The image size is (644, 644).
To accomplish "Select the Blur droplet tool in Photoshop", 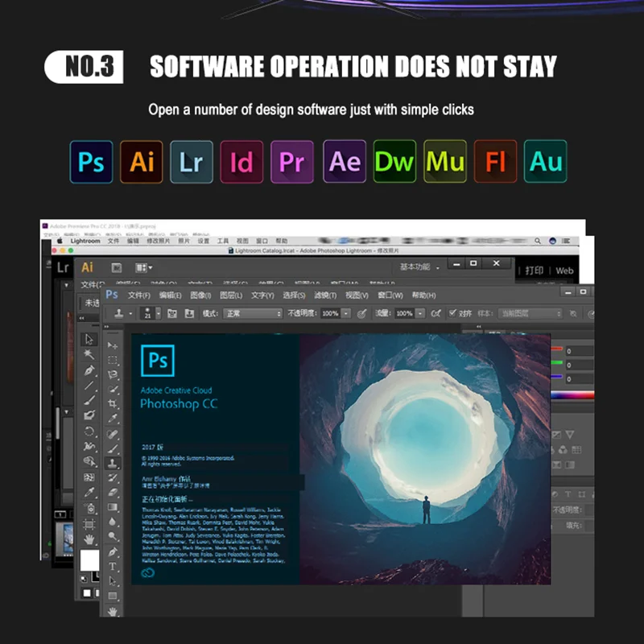I will coord(113,522).
